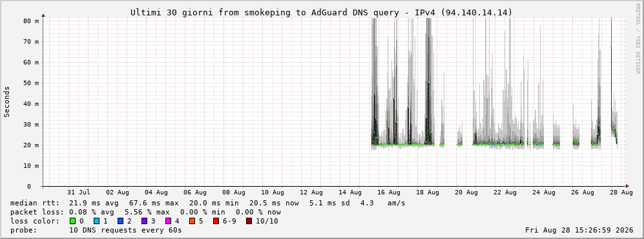
Task: Click the 20 m y-axis label
Action: (31, 145)
